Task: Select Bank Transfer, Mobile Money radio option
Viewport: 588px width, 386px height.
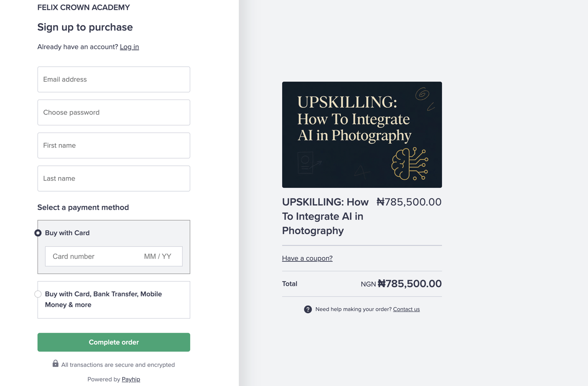Action: (38, 294)
